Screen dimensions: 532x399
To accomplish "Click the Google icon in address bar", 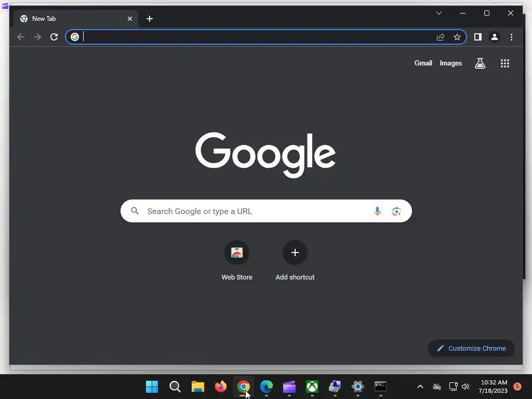I will tap(75, 37).
